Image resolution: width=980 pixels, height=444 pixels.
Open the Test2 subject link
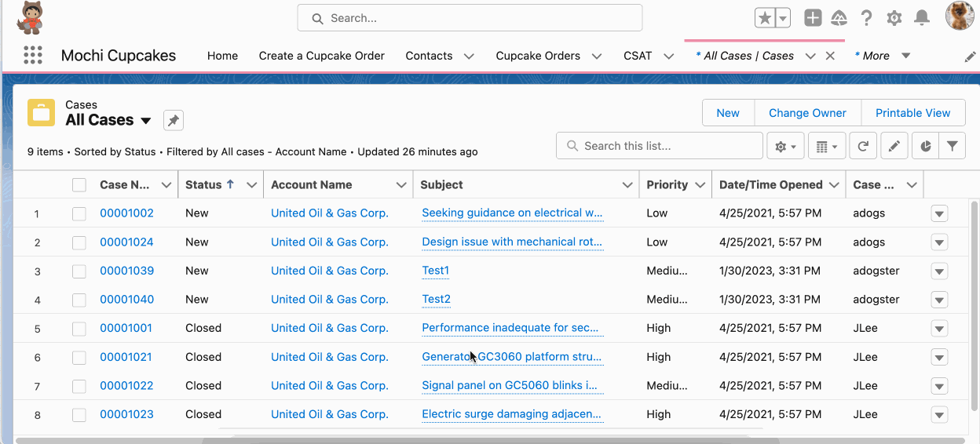(437, 300)
